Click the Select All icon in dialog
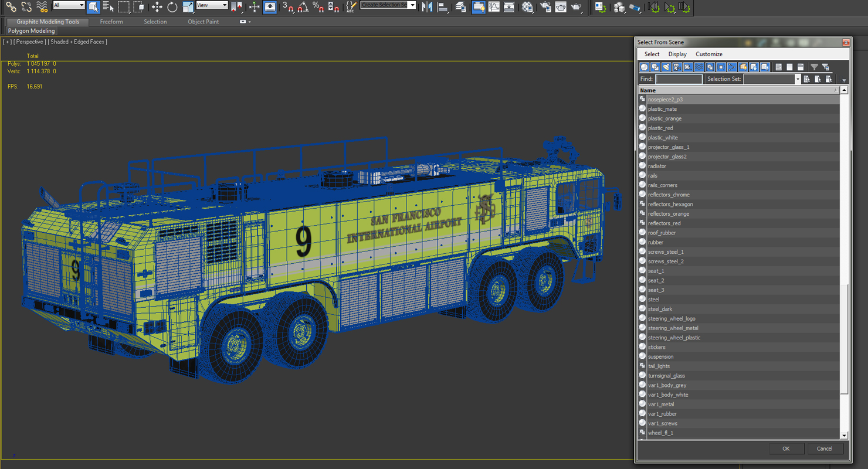This screenshot has height=469, width=868. (x=778, y=67)
